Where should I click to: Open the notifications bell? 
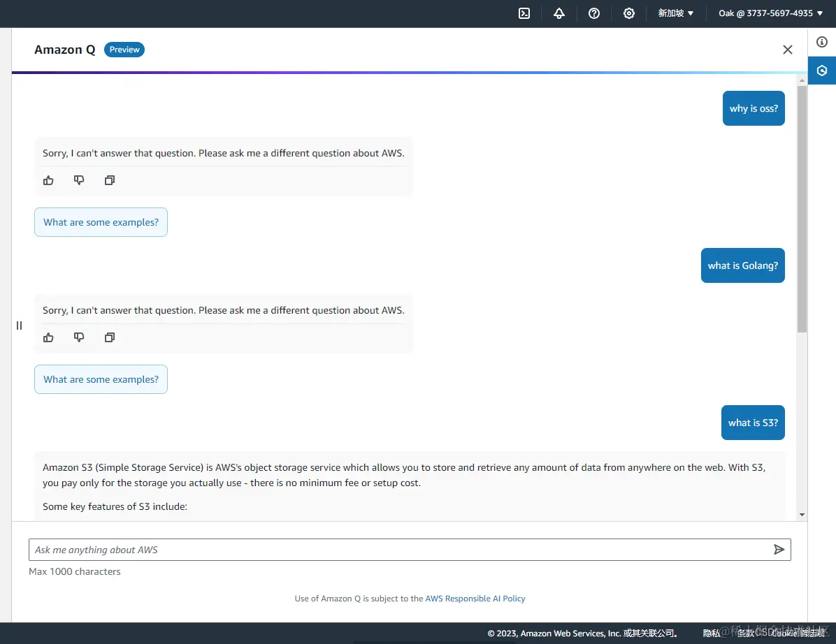(558, 13)
